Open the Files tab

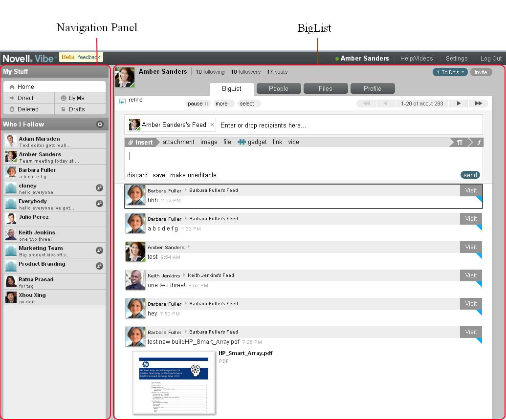(325, 88)
